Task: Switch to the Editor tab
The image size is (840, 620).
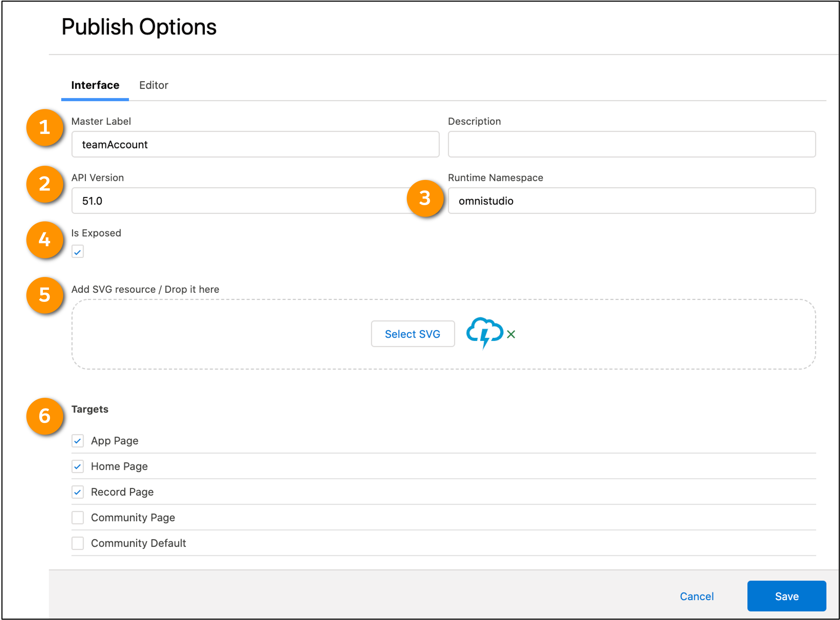Action: 154,85
